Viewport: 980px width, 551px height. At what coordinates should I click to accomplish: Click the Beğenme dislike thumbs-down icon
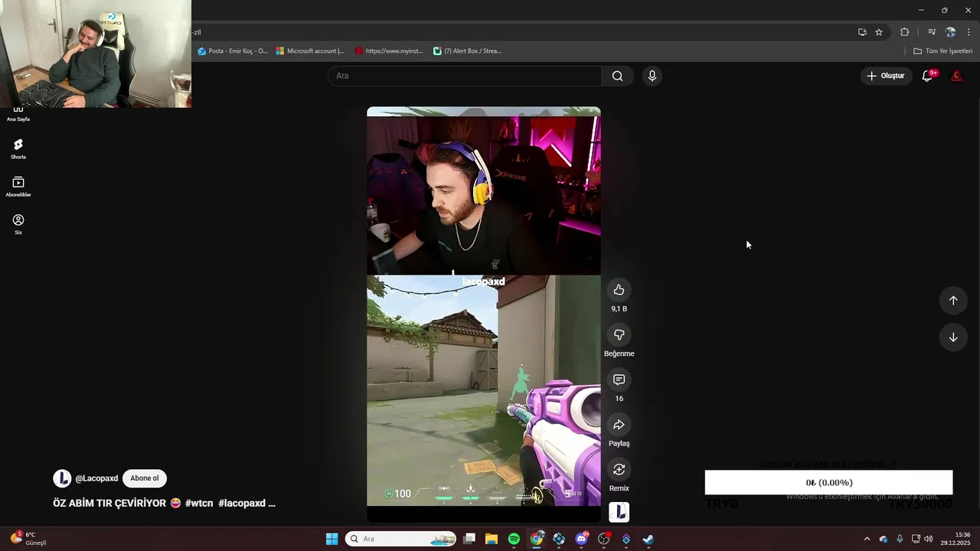pos(619,334)
